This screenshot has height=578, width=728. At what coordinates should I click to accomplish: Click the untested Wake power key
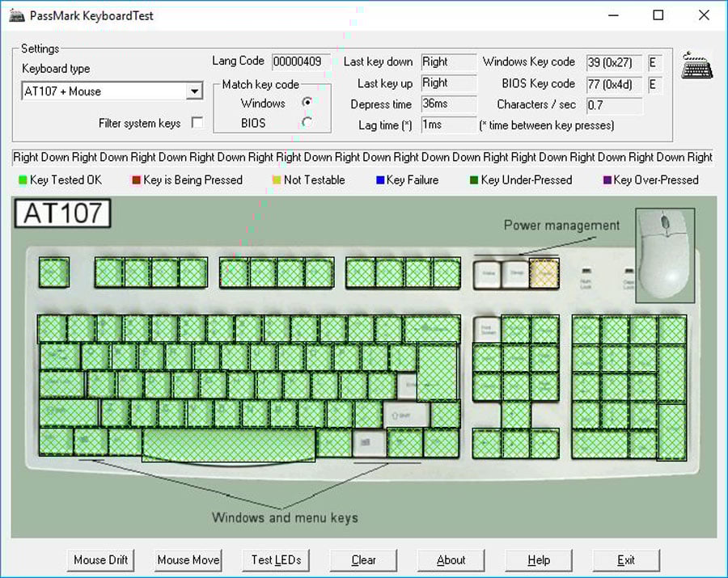(x=488, y=275)
